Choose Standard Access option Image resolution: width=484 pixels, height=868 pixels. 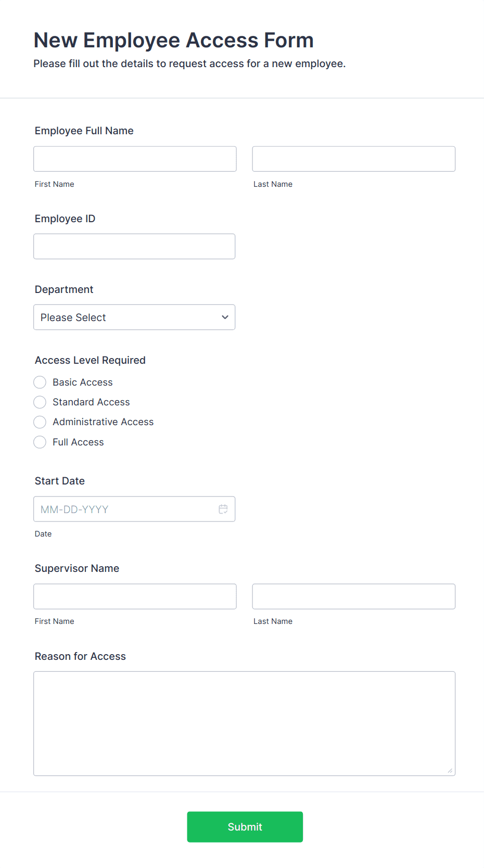40,402
